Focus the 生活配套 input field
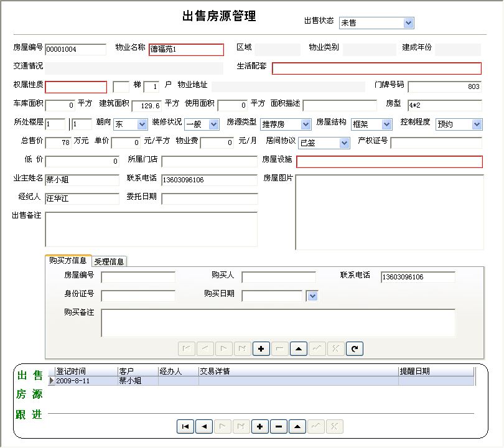Viewport: 504px width, 448px height. [376, 68]
